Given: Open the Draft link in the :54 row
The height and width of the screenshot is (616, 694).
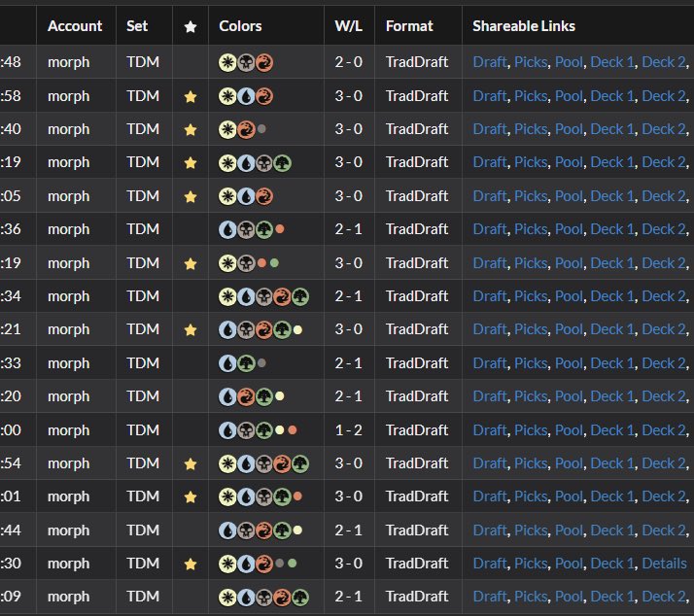Looking at the screenshot, I should point(490,463).
